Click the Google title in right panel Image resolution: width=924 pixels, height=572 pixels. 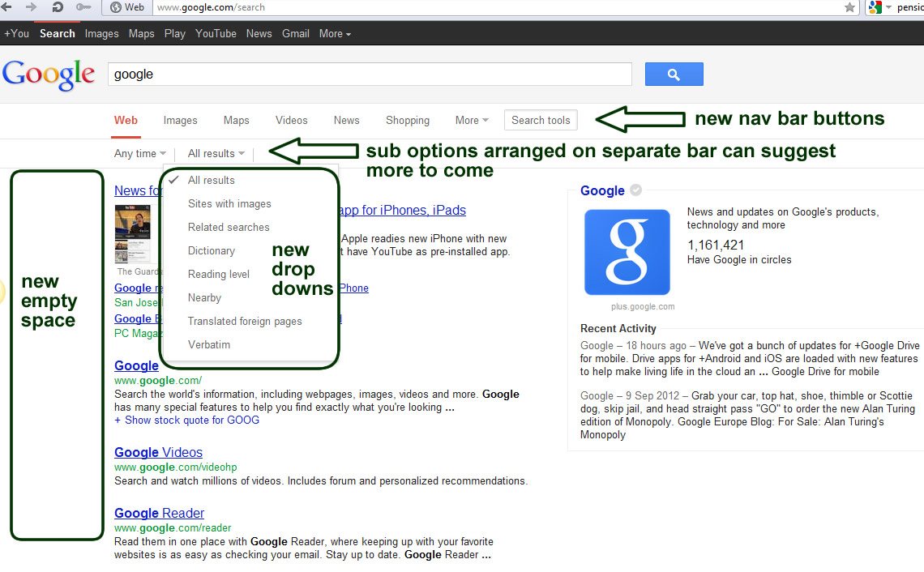(x=602, y=191)
